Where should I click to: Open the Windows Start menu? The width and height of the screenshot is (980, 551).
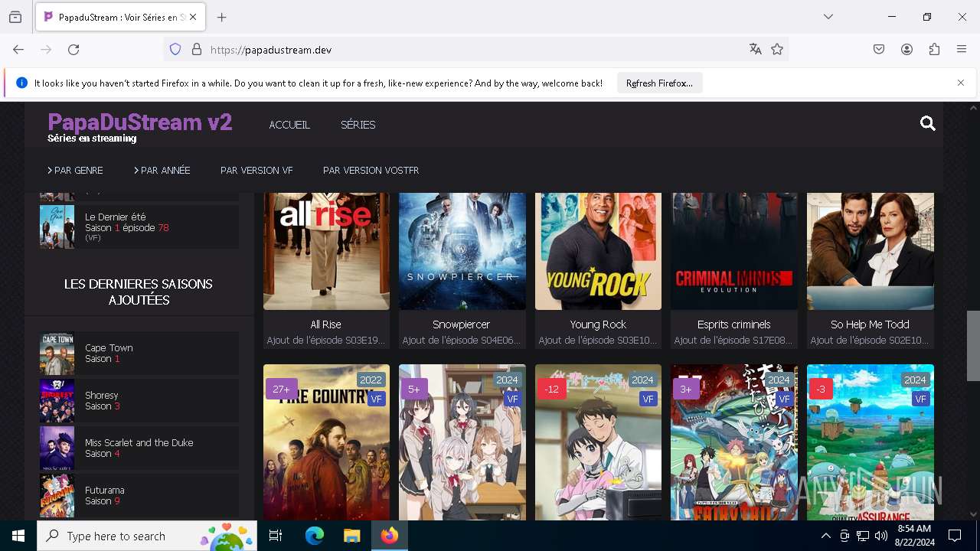click(18, 536)
